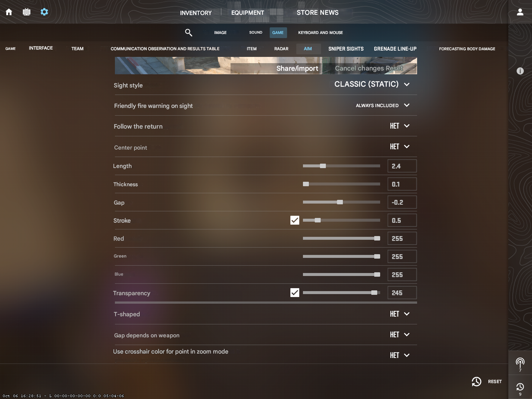The image size is (532, 399).
Task: Open the watch/TV section icon
Action: coord(27,12)
